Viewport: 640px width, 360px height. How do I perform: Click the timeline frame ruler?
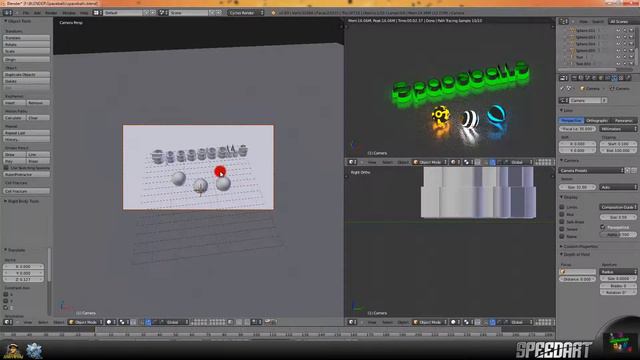pos(278,334)
